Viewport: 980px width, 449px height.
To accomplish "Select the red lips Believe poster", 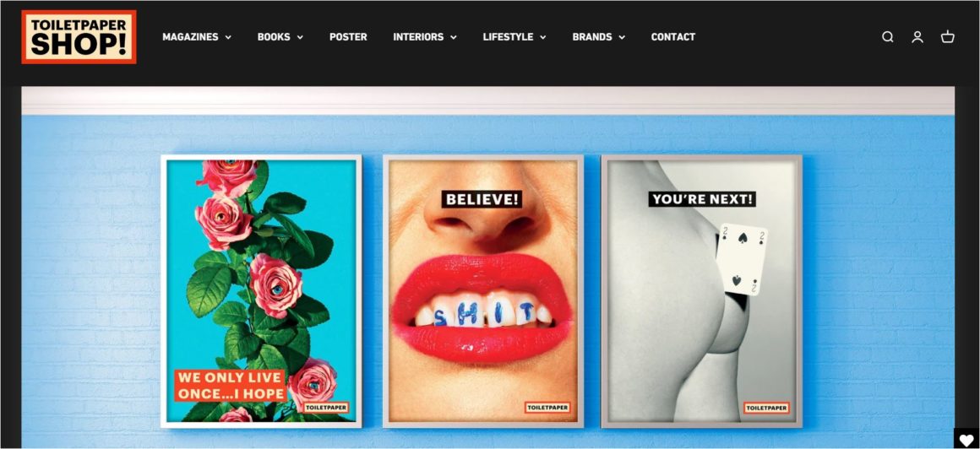I will click(x=483, y=291).
